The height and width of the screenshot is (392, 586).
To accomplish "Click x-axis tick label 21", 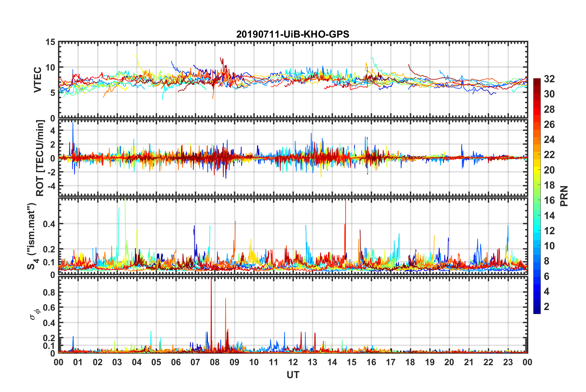I will pos(469,362).
